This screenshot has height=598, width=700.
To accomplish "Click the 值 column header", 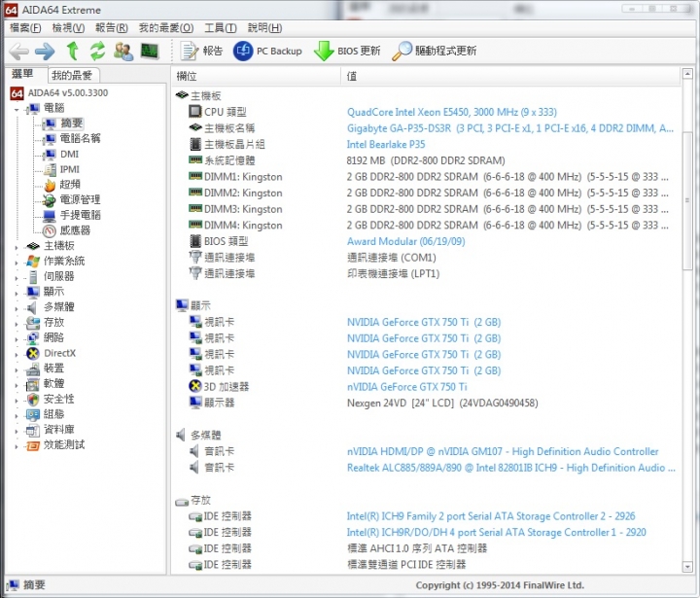I will [x=511, y=76].
